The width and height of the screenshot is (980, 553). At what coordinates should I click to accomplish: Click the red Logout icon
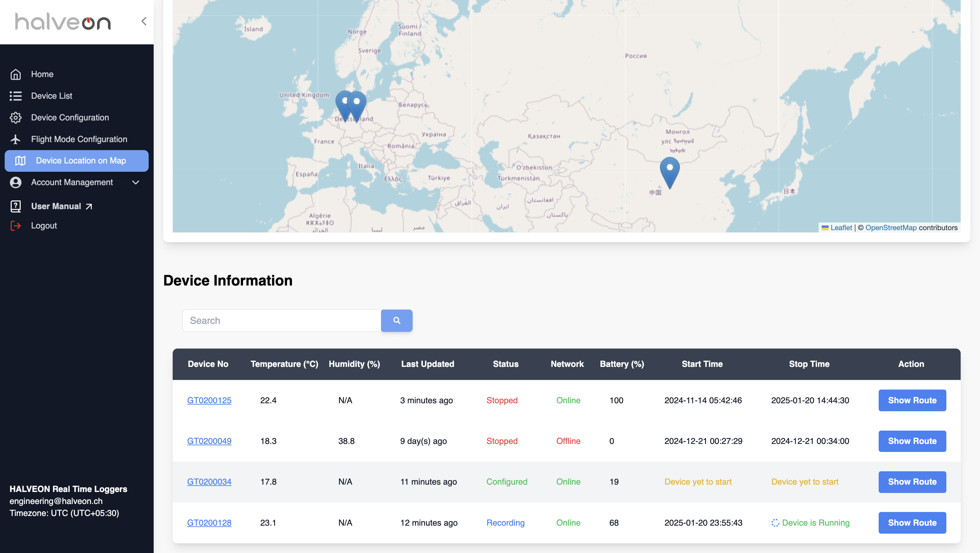(x=16, y=226)
